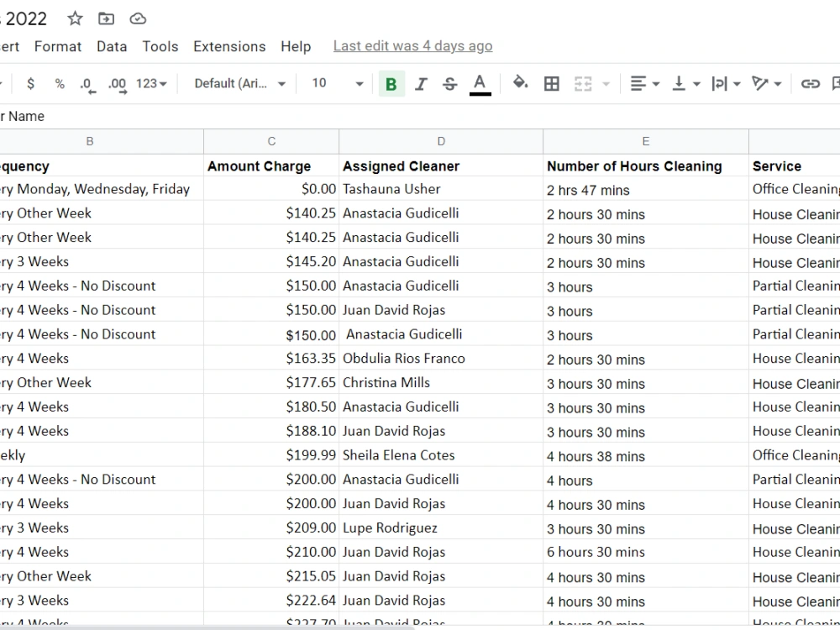Screen dimensions: 840x630
Task: Select column E header
Action: 645,141
